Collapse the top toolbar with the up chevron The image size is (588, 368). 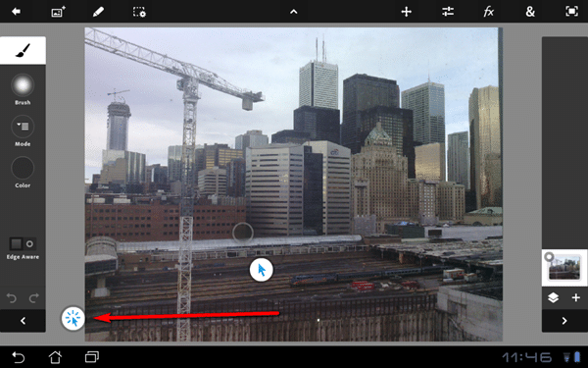pos(294,12)
